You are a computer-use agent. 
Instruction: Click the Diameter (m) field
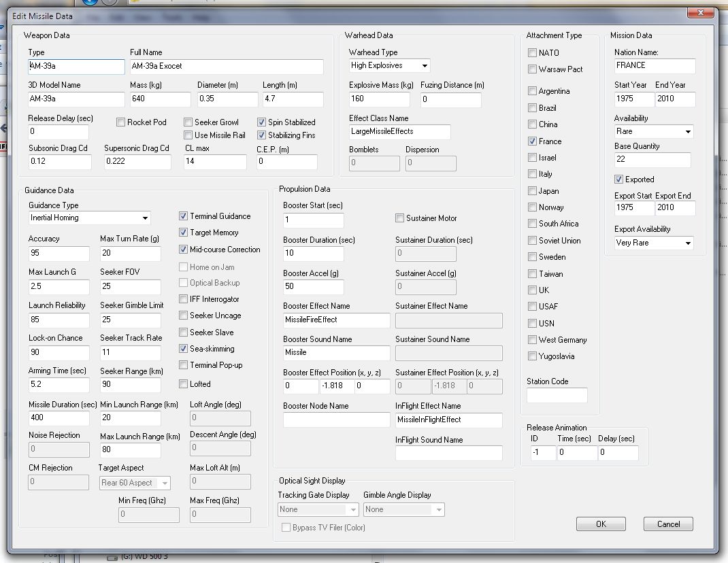tap(227, 99)
